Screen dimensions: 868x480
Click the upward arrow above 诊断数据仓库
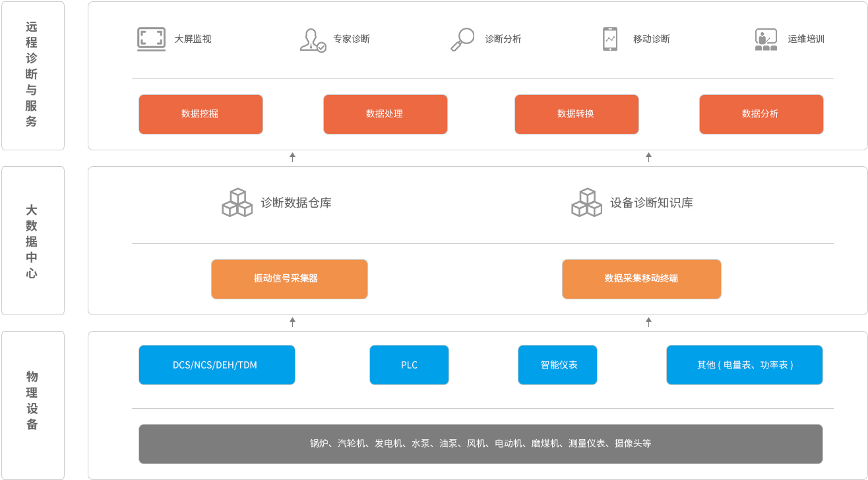292,156
